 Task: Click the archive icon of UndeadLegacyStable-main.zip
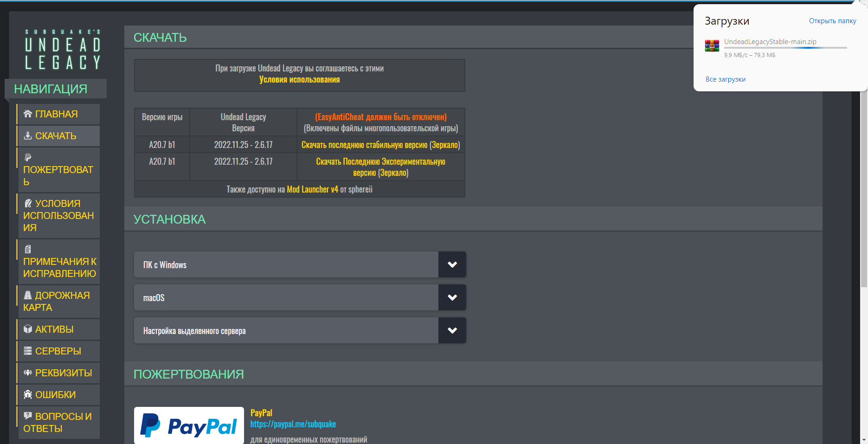pyautogui.click(x=712, y=45)
